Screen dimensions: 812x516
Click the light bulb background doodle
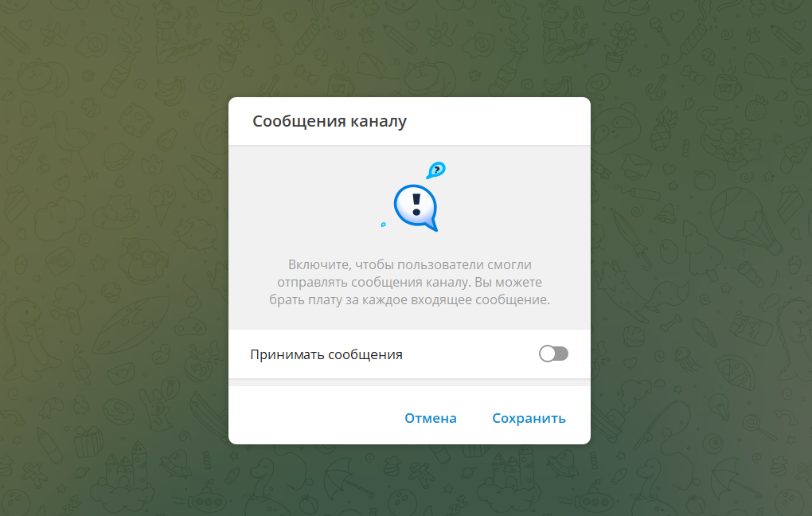pos(720,406)
